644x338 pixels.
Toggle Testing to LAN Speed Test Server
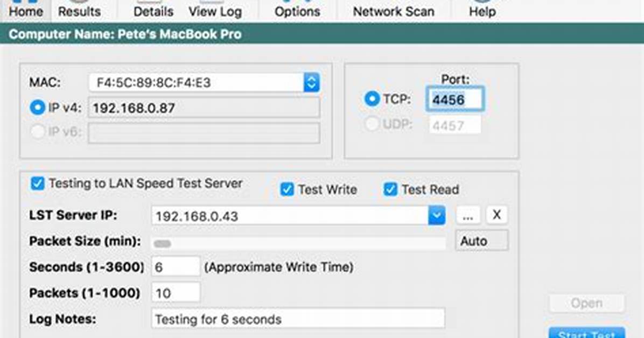[37, 183]
